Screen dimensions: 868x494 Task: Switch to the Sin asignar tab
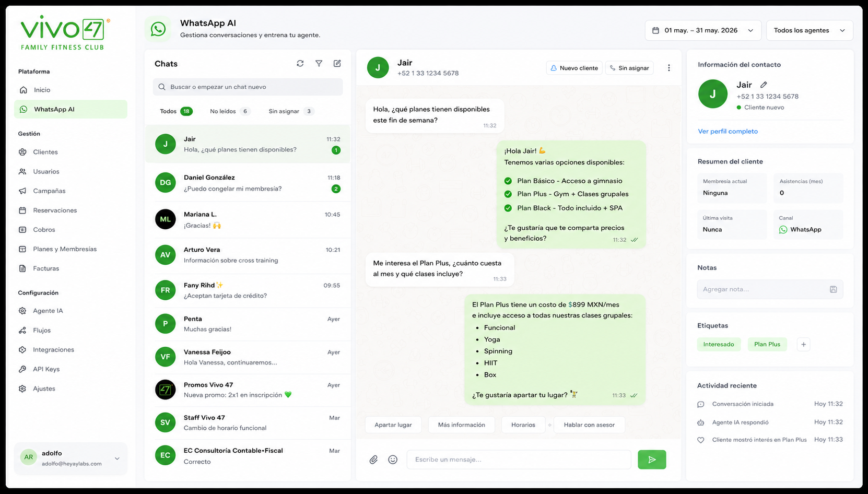[x=291, y=111]
